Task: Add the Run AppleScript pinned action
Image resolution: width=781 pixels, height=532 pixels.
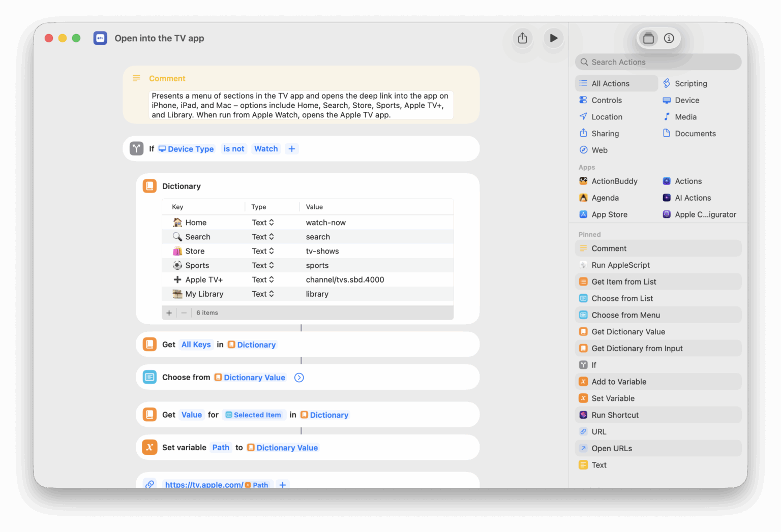Action: pyautogui.click(x=620, y=265)
